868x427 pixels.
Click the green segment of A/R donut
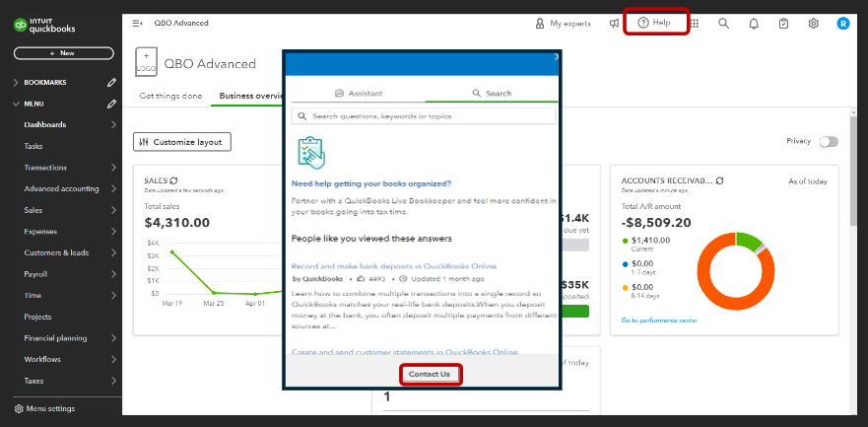point(749,241)
